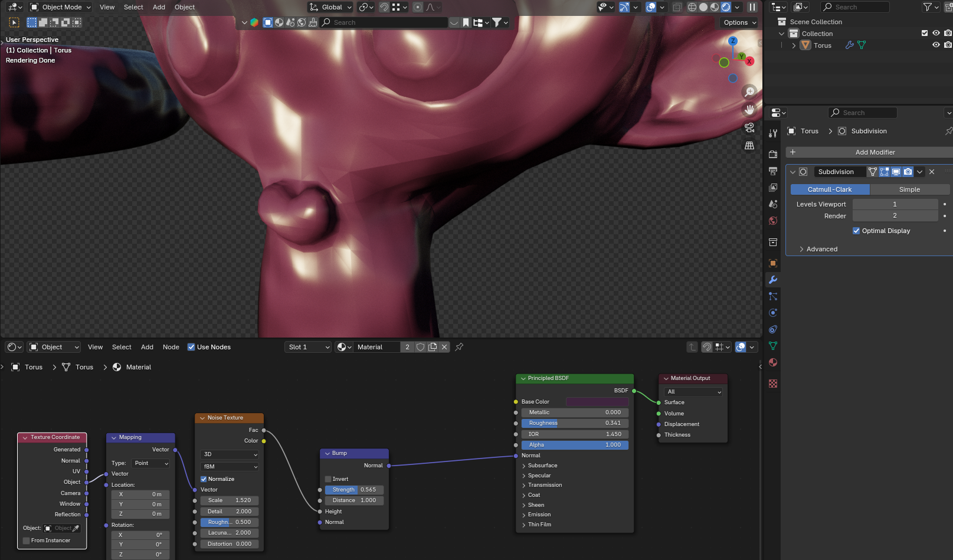The width and height of the screenshot is (953, 560).
Task: Open the viewport View menu
Action: click(x=107, y=7)
